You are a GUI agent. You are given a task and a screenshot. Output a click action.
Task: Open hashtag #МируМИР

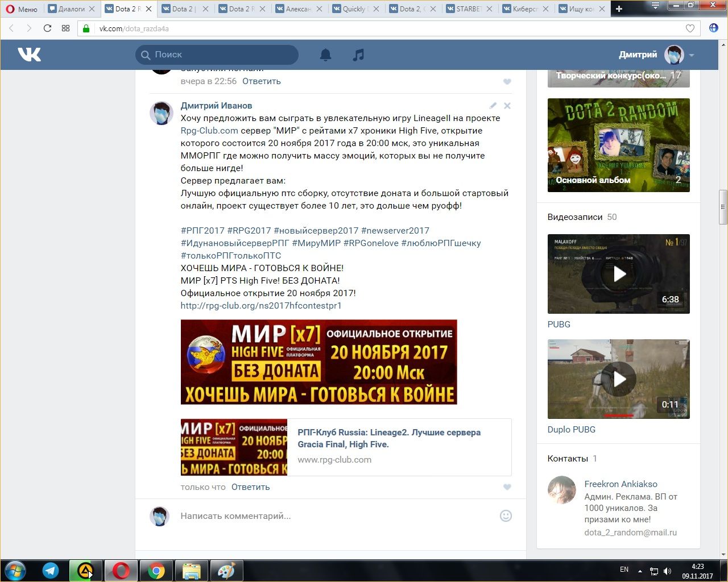point(316,243)
